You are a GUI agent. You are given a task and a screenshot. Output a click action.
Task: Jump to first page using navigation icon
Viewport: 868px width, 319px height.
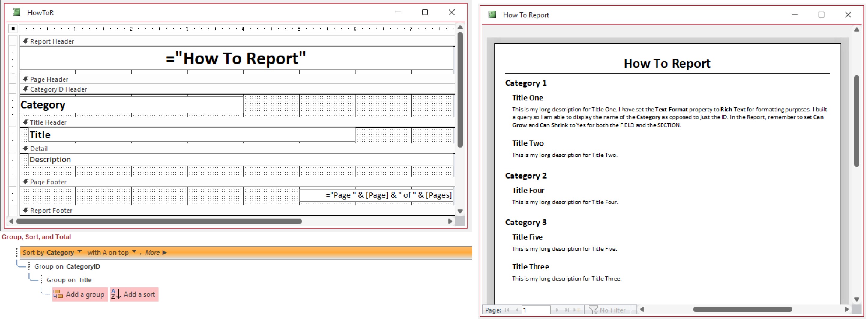pos(507,310)
